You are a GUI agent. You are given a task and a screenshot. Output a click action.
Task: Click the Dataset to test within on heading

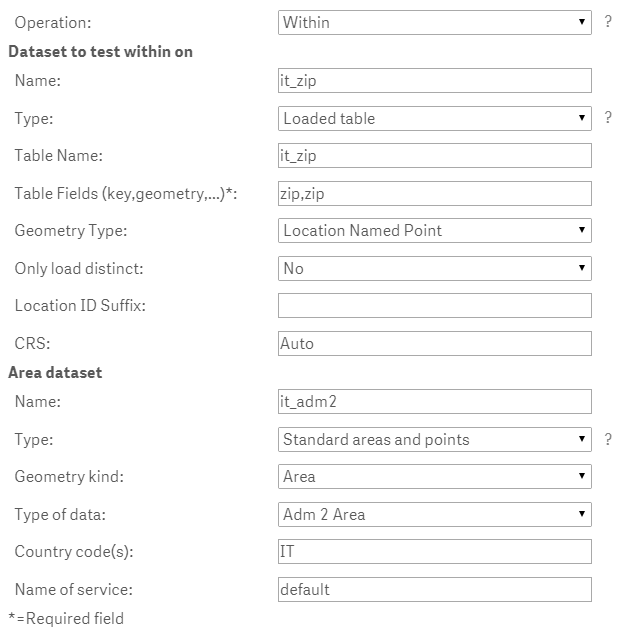click(100, 51)
